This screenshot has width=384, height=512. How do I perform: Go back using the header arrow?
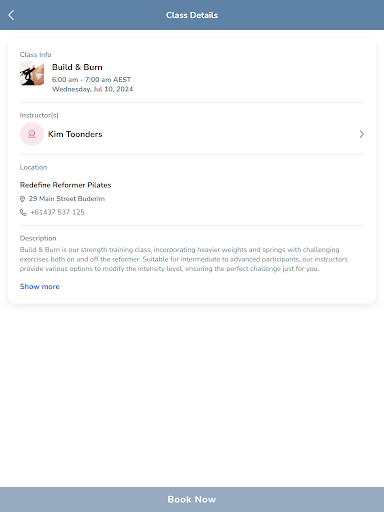pyautogui.click(x=11, y=15)
